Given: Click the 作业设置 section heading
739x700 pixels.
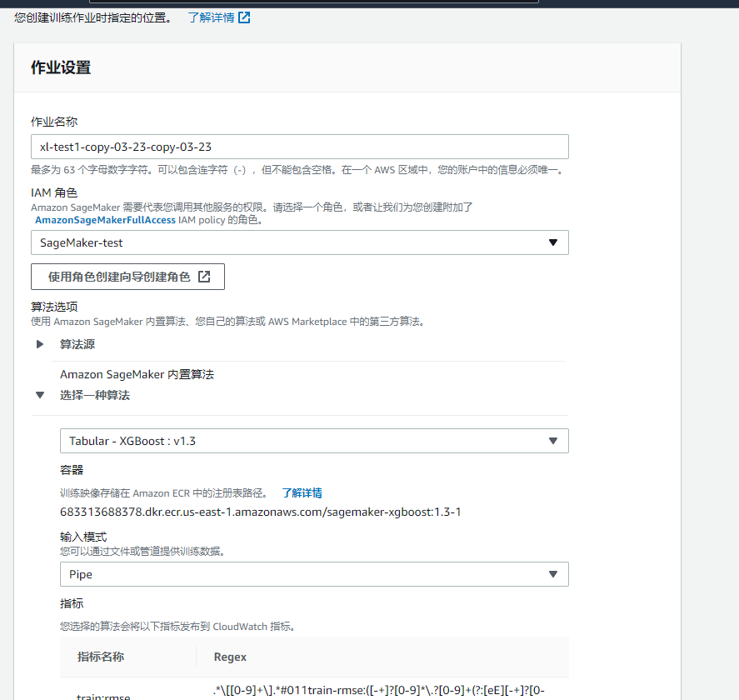Looking at the screenshot, I should point(61,67).
